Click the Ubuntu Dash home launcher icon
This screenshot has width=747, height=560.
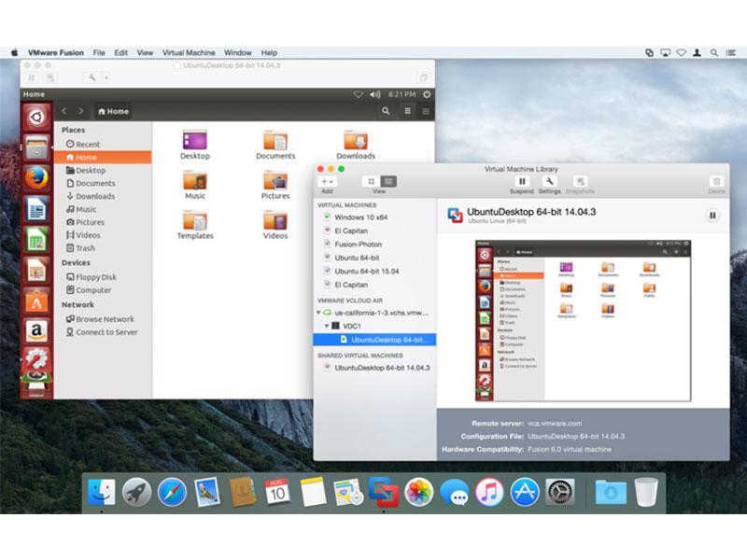[36, 118]
